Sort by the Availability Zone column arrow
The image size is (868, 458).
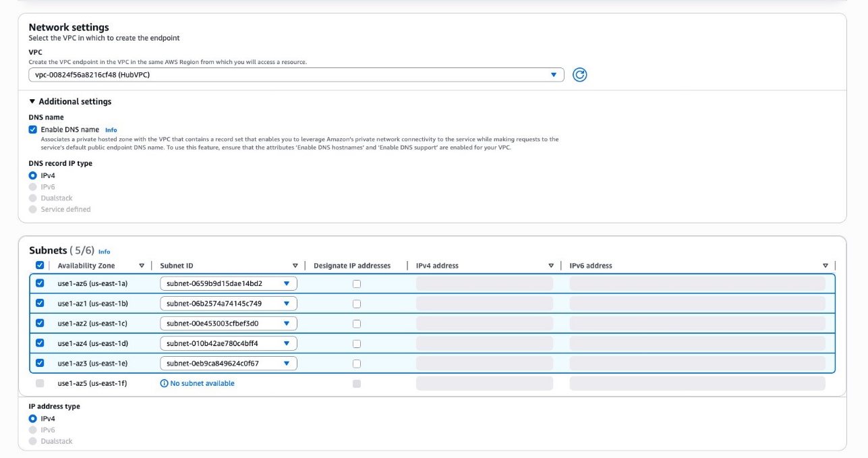pyautogui.click(x=142, y=266)
